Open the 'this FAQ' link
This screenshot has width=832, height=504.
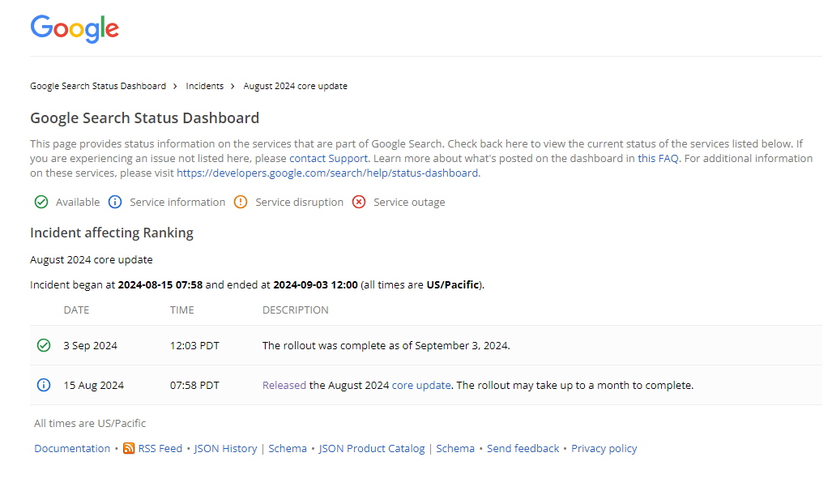pos(658,159)
